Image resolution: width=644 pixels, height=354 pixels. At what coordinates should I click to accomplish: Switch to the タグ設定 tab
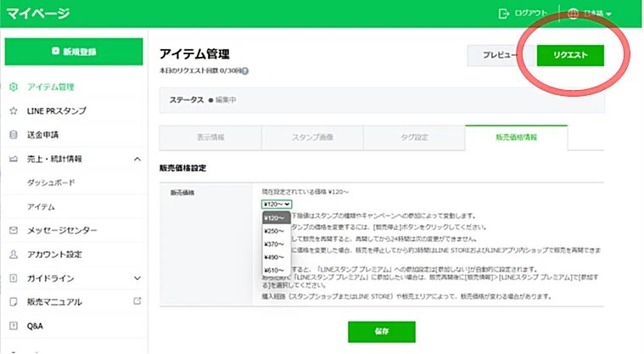pos(414,138)
